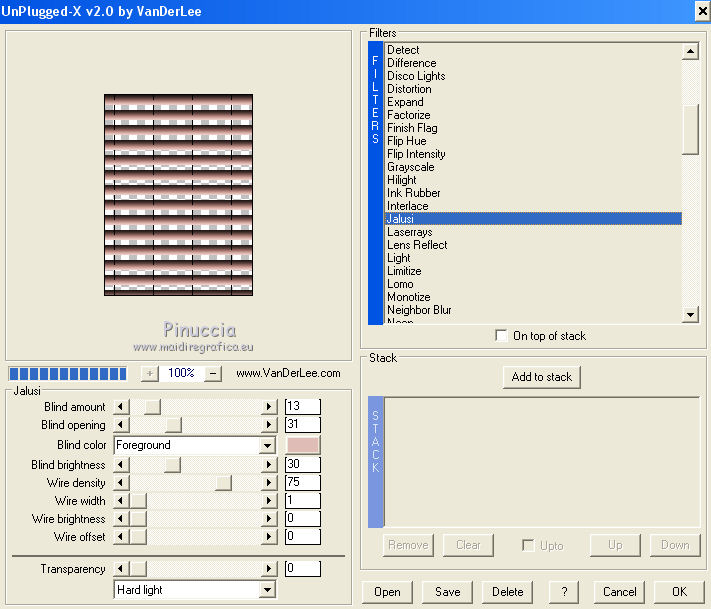Select the Factorize filter
The width and height of the screenshot is (711, 609).
tap(533, 115)
